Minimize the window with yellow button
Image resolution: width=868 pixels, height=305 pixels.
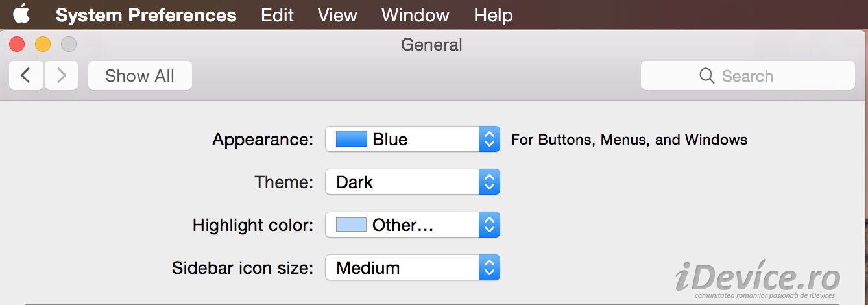[43, 44]
